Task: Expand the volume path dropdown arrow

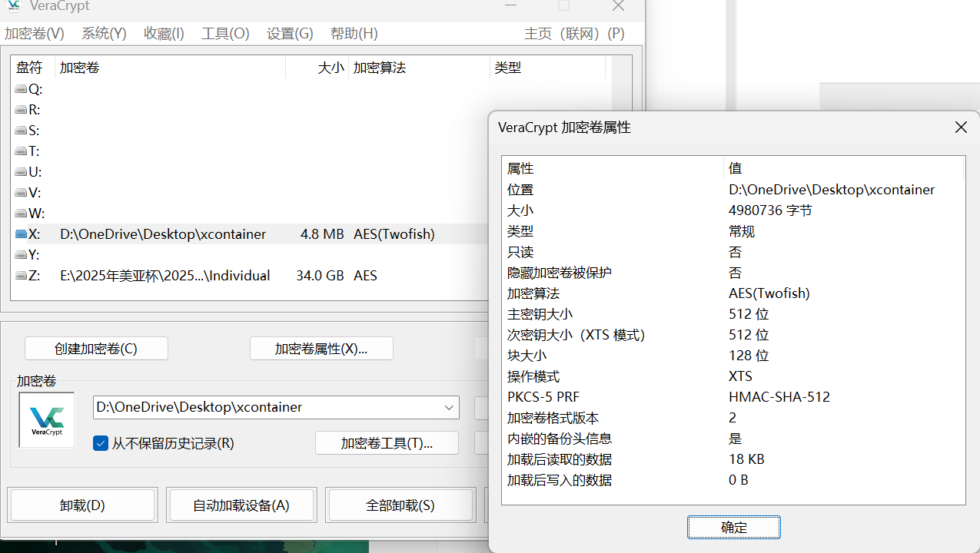Action: (x=449, y=408)
